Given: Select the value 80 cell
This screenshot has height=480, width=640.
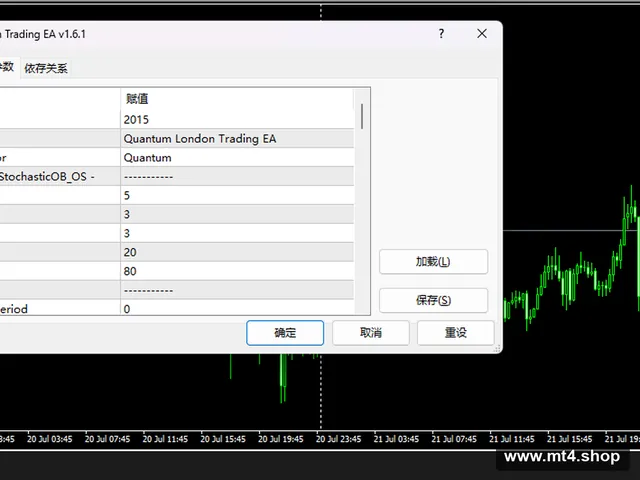Looking at the screenshot, I should coord(237,271).
